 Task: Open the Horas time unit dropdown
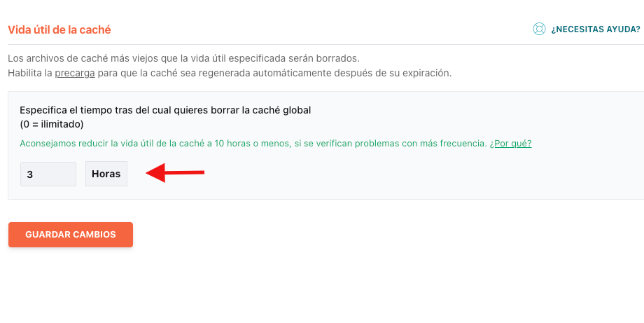point(106,174)
